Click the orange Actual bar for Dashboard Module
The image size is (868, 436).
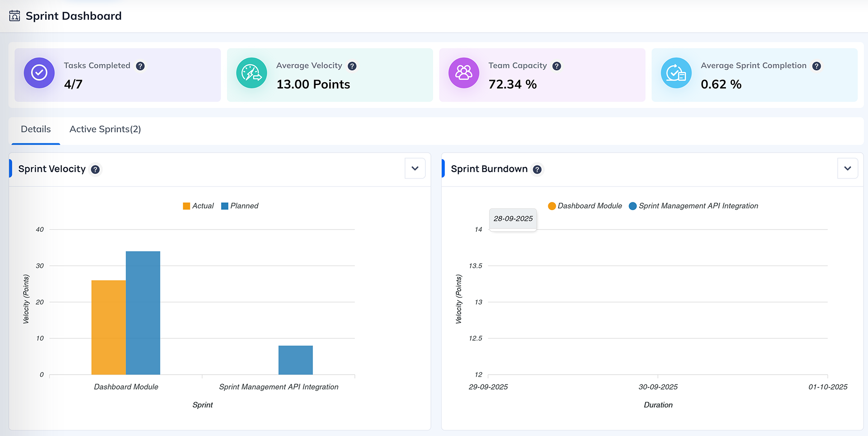point(108,327)
